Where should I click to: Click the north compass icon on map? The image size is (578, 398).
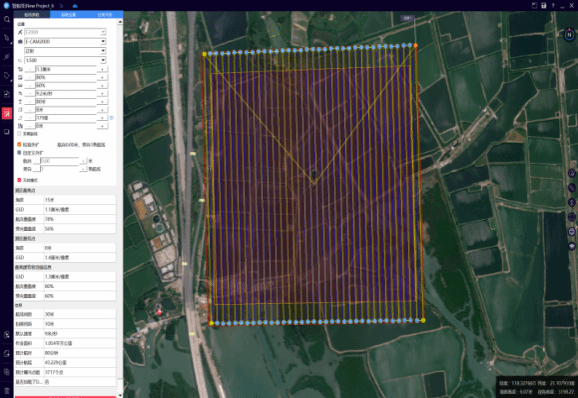[x=569, y=35]
